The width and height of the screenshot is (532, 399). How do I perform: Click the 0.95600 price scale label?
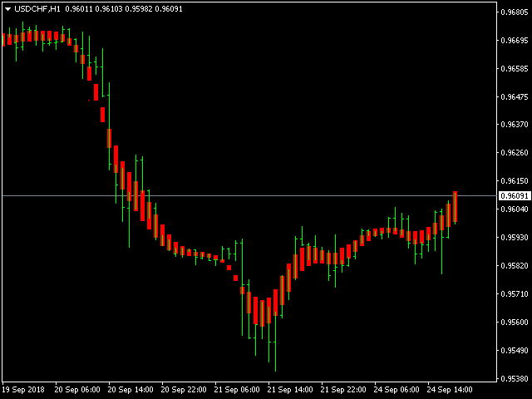515,322
